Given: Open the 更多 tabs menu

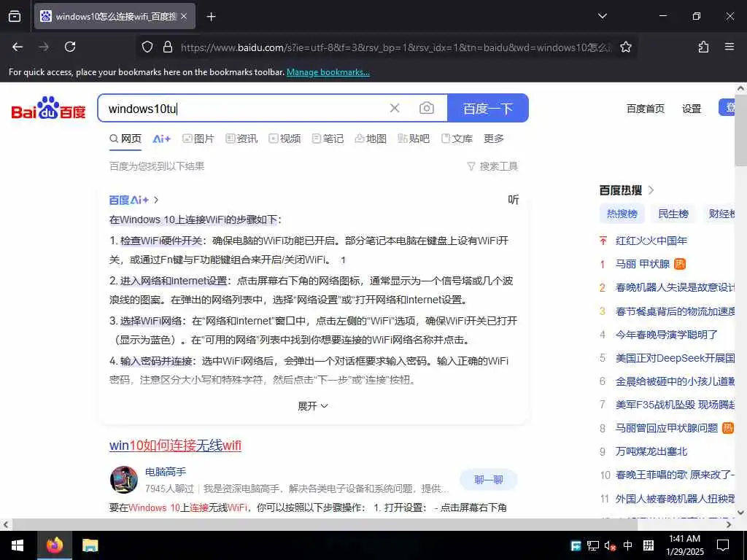Looking at the screenshot, I should (x=494, y=139).
